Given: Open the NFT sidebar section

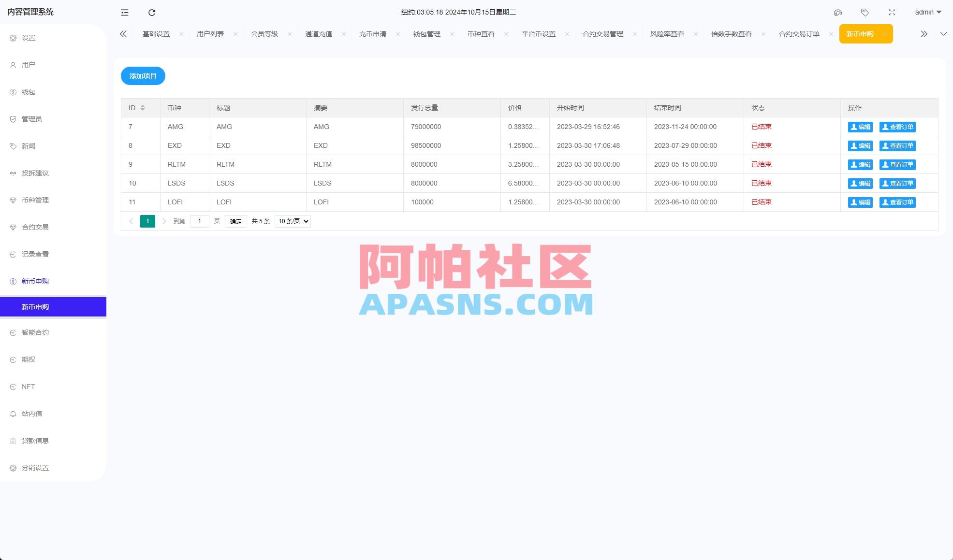Looking at the screenshot, I should point(28,386).
